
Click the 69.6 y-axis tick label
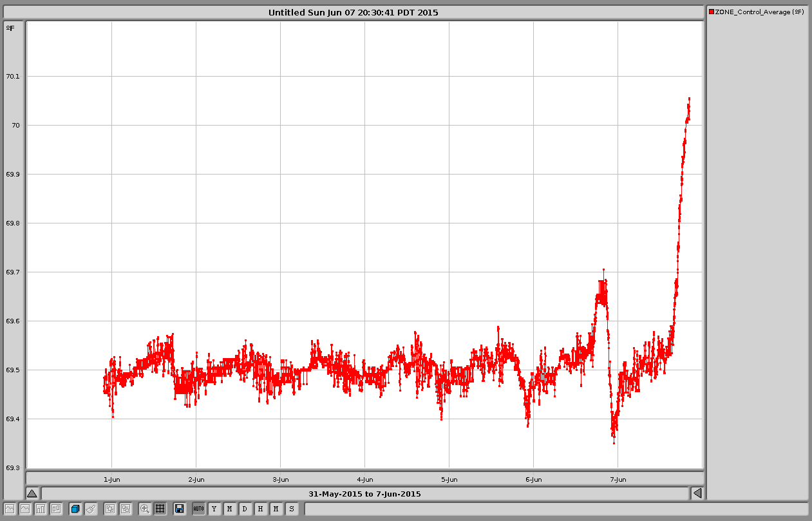[x=13, y=321]
